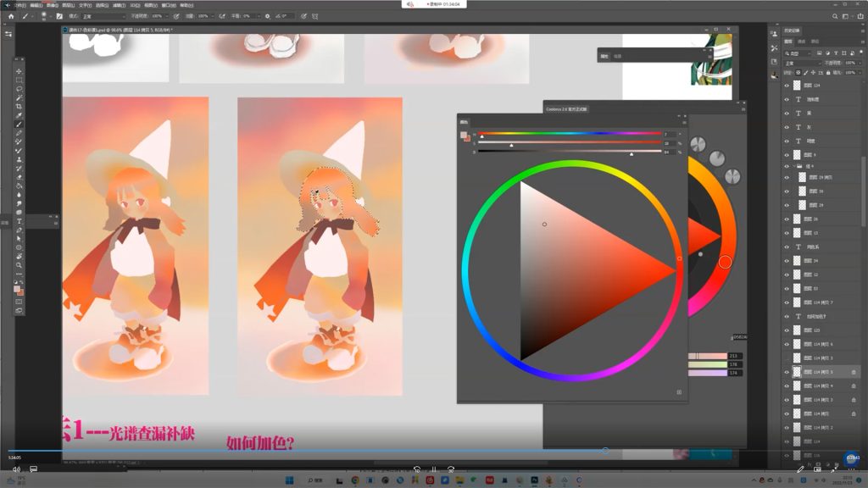Click the Home icon in options bar
This screenshot has width=868, height=488.
tap(10, 15)
